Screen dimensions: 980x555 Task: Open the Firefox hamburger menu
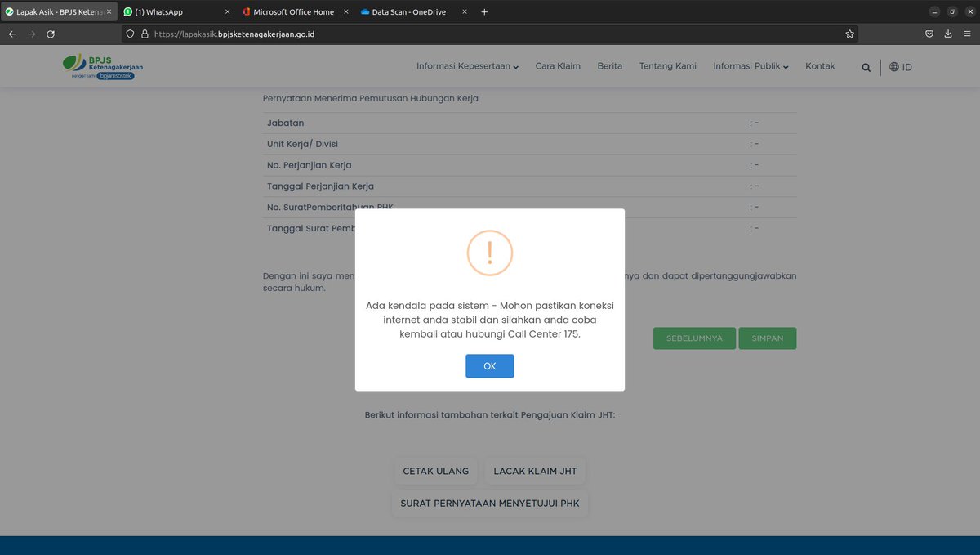point(967,34)
